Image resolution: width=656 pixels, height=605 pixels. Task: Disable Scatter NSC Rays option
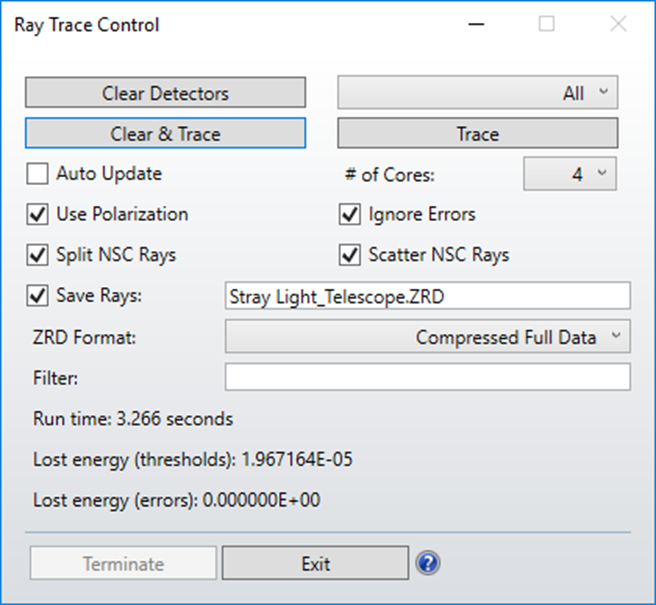[x=350, y=255]
